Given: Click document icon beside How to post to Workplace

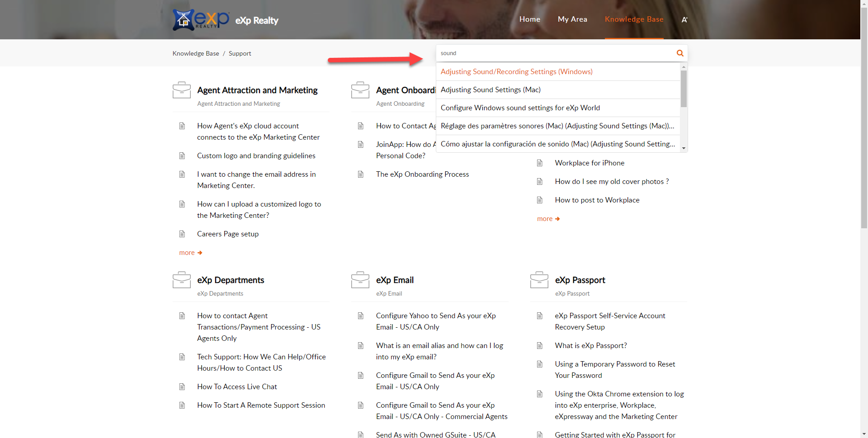Looking at the screenshot, I should (540, 200).
